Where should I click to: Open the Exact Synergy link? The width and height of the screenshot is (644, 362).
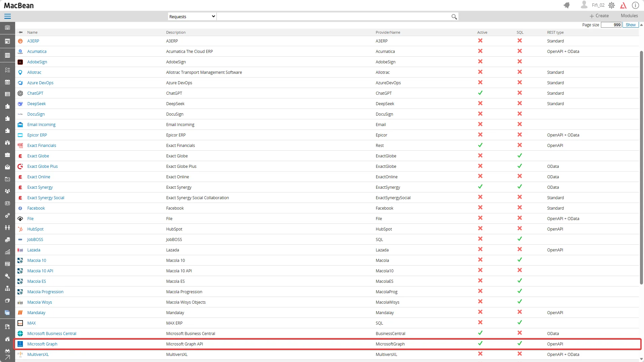pos(40,187)
